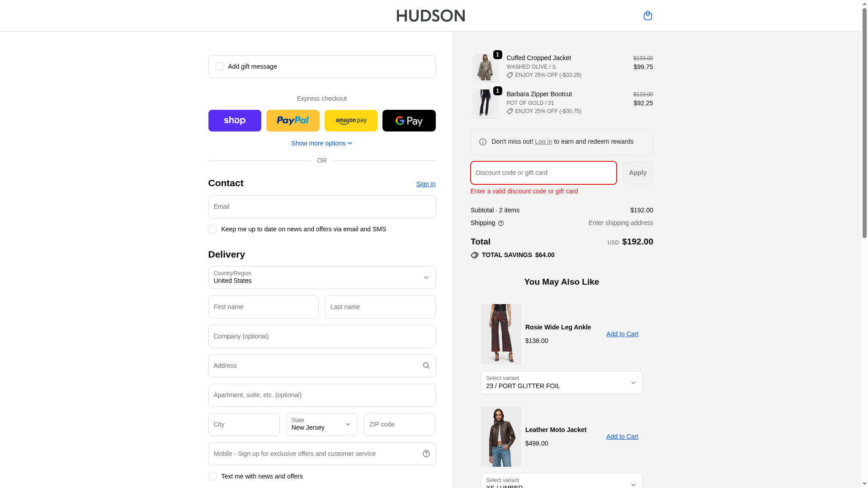Viewport: 868px width, 488px height.
Task: Click the Hudson logo in the header
Action: (x=430, y=15)
